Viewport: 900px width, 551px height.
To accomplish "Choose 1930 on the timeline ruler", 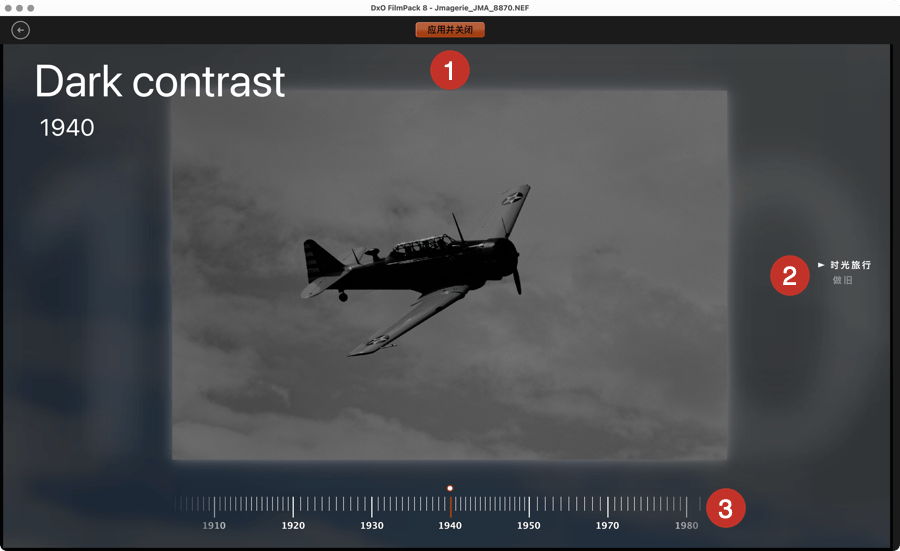I will [372, 525].
